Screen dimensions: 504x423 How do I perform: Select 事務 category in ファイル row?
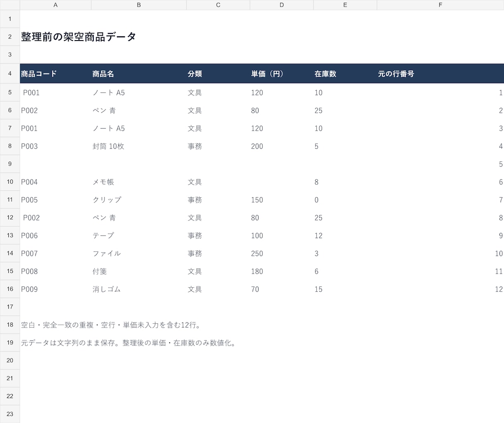click(218, 253)
